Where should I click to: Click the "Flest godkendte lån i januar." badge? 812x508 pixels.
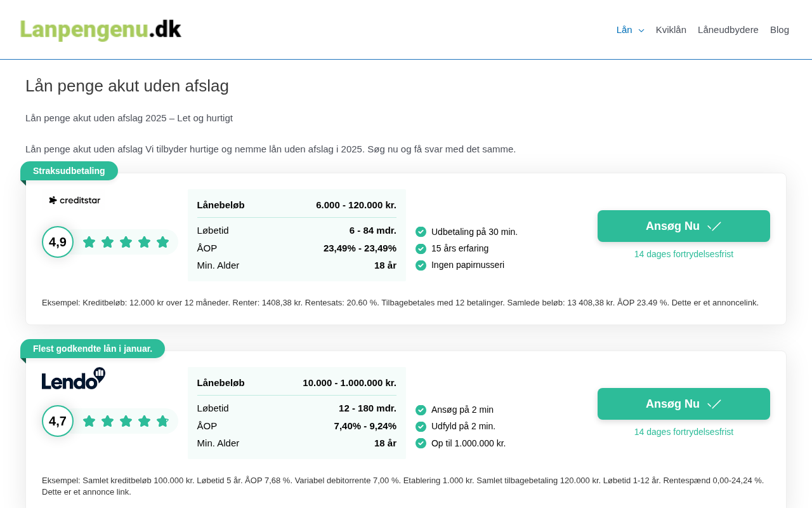[x=93, y=349]
